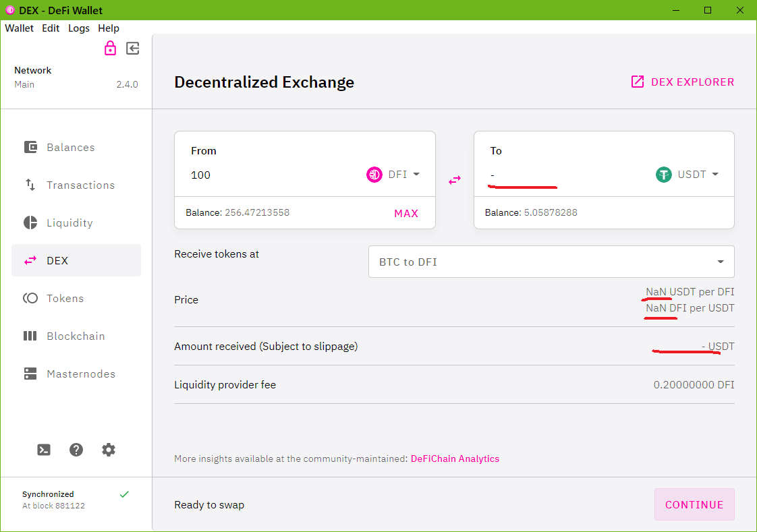Click the MAX balance button

click(x=406, y=213)
